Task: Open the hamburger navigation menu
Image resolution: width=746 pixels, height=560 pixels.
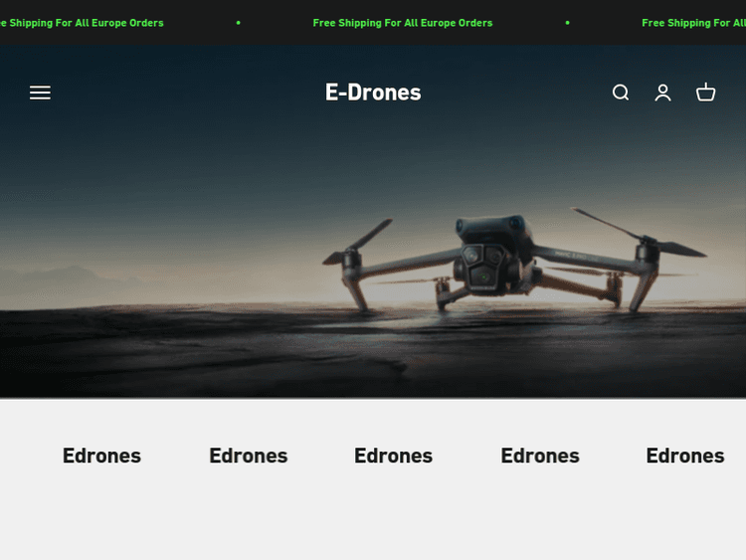Action: [x=40, y=93]
